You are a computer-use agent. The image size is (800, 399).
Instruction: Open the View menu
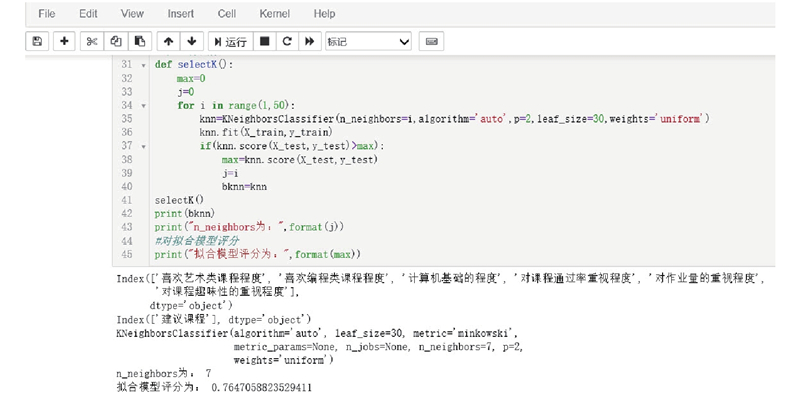pos(132,14)
